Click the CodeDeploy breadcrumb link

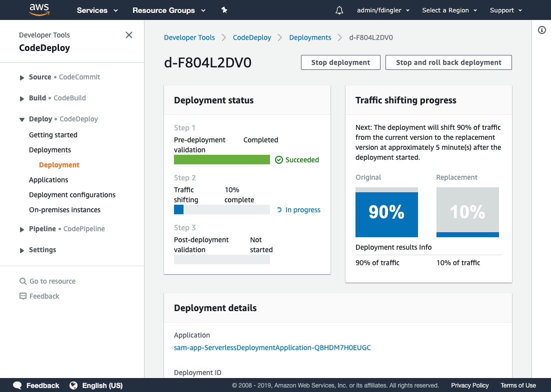coord(252,37)
